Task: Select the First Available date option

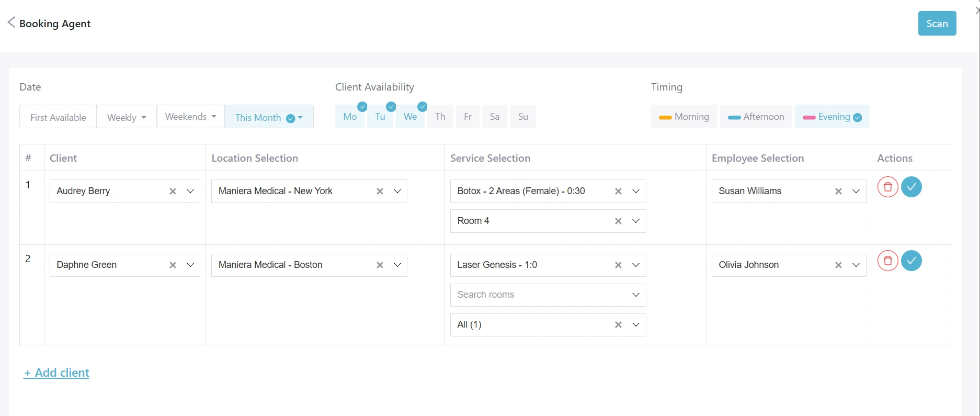Action: (58, 117)
